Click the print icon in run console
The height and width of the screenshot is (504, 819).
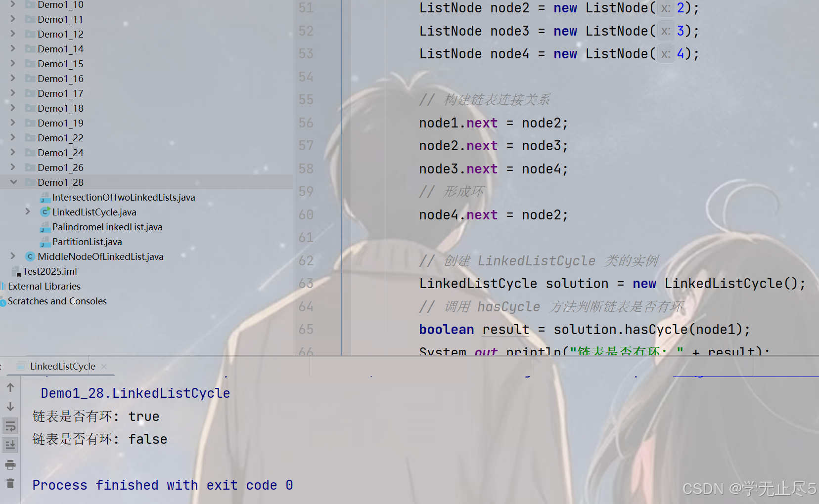click(x=10, y=464)
